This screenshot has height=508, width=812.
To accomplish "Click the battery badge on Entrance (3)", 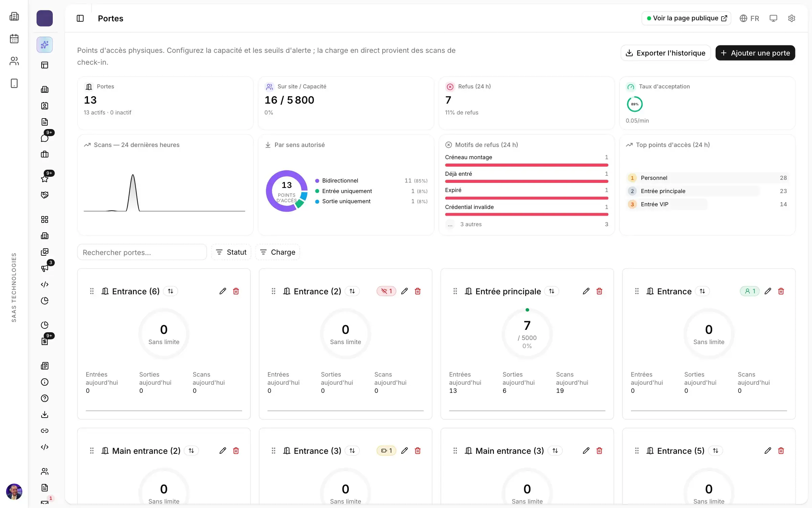I will coord(386,451).
